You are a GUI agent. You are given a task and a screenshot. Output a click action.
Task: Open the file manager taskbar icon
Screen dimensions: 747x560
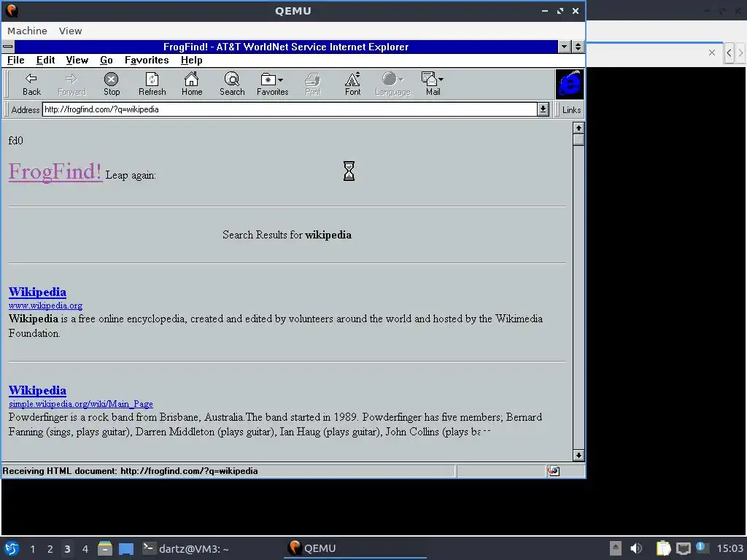pos(105,548)
